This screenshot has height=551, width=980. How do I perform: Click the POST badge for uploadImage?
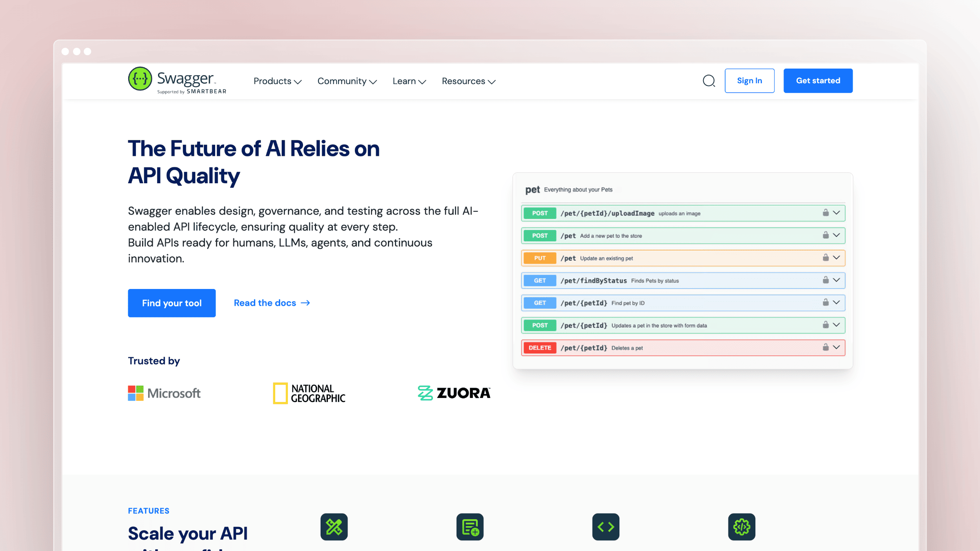pos(540,213)
